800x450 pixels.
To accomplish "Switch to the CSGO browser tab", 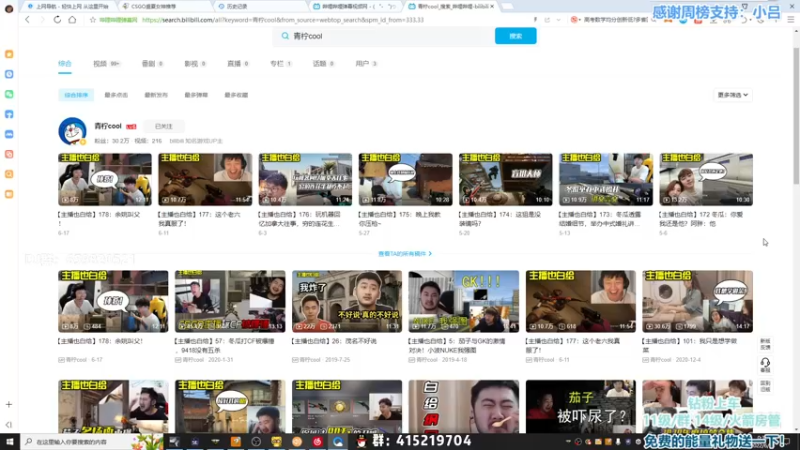I will pos(166,6).
